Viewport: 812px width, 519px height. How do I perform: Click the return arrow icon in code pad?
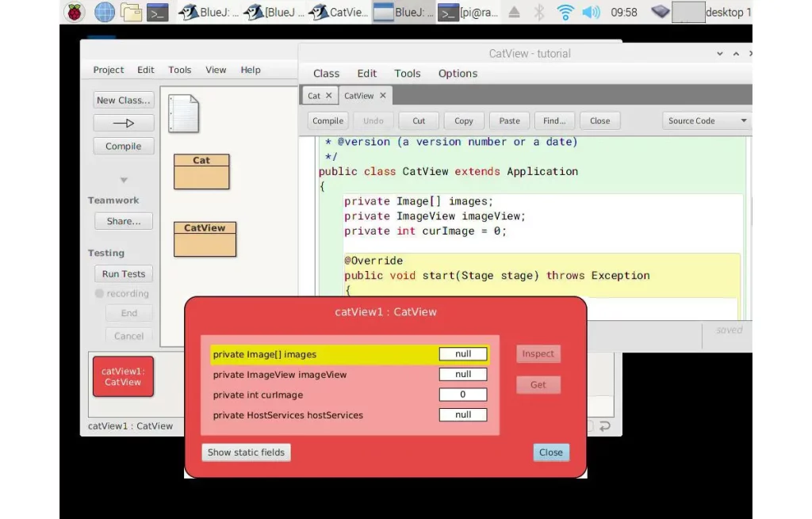605,426
